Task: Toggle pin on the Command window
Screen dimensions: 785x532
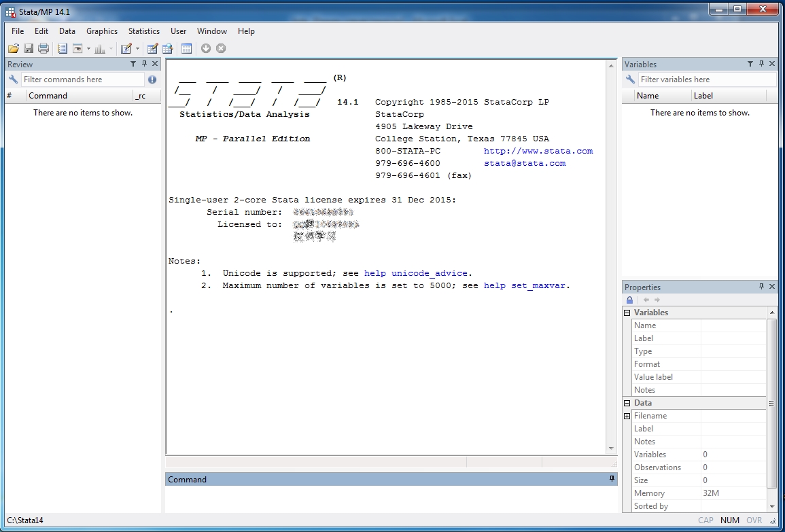Action: coord(612,479)
